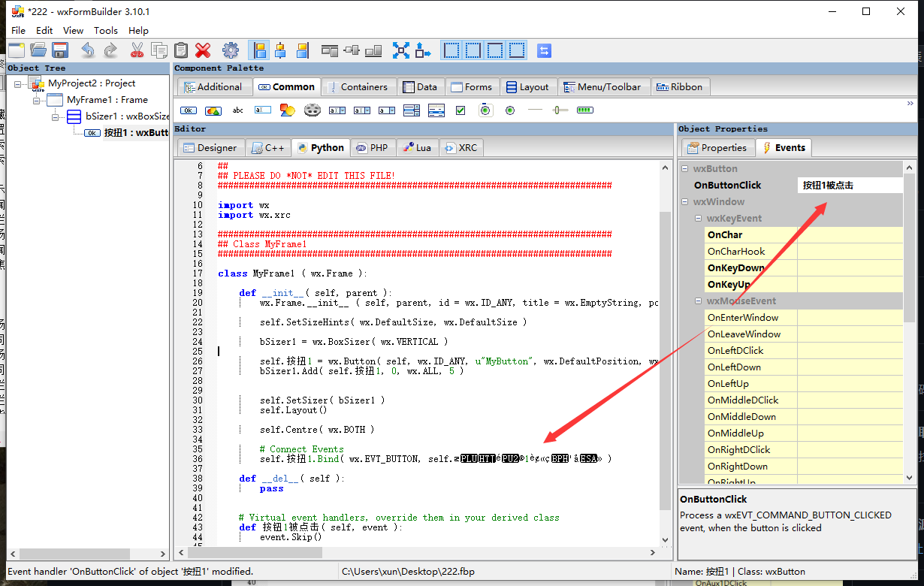Select the wxGauge palette icon
The width and height of the screenshot is (924, 586).
(585, 110)
